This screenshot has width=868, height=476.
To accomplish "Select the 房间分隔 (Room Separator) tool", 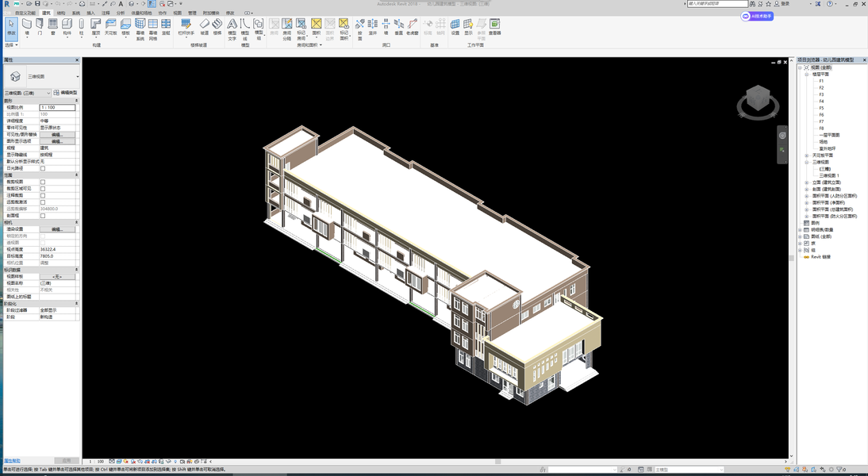I will (x=286, y=29).
